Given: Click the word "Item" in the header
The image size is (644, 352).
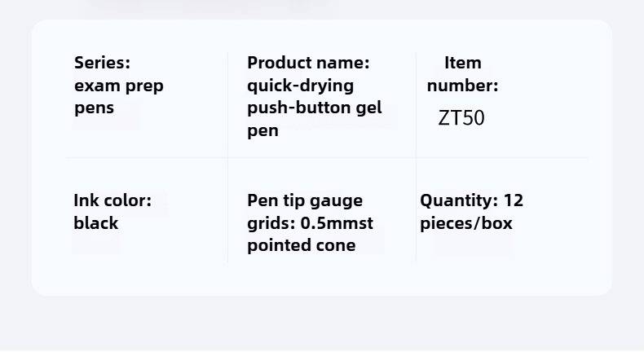Looking at the screenshot, I should click(x=463, y=63).
